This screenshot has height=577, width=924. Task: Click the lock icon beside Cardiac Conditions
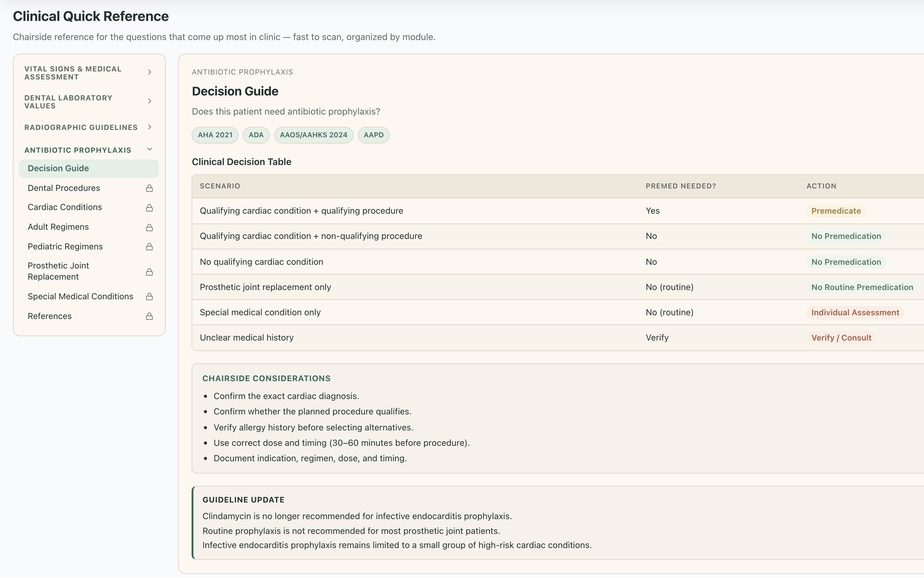click(x=149, y=208)
